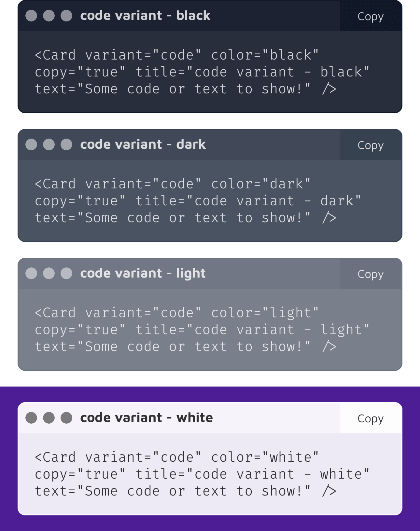The width and height of the screenshot is (420, 531).
Task: Click leftmost window dot on white card
Action: pos(31,418)
